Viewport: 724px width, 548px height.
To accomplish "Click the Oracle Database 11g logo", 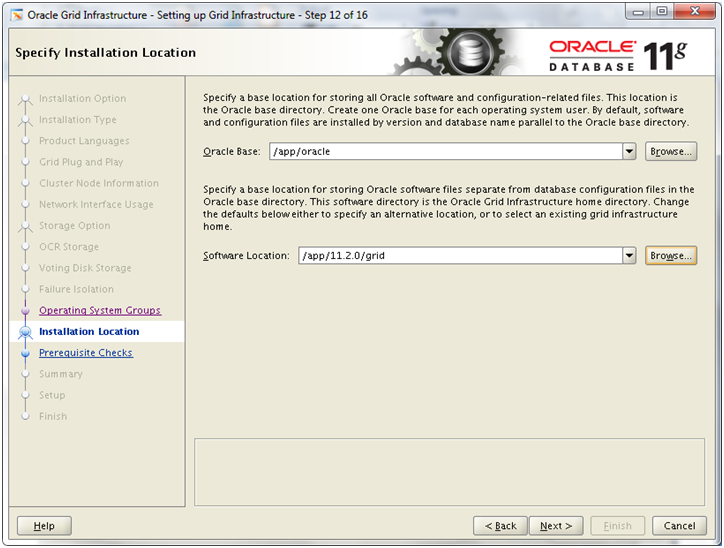I will (x=618, y=55).
